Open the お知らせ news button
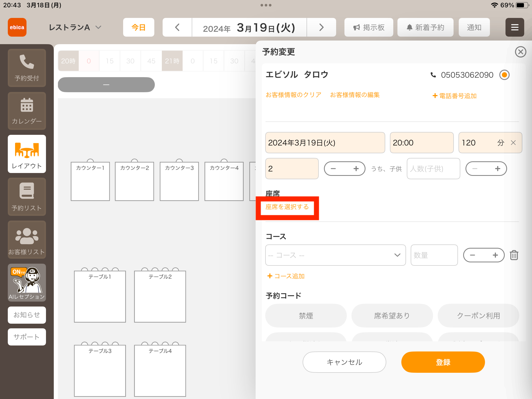This screenshot has width=532, height=399. point(27,315)
